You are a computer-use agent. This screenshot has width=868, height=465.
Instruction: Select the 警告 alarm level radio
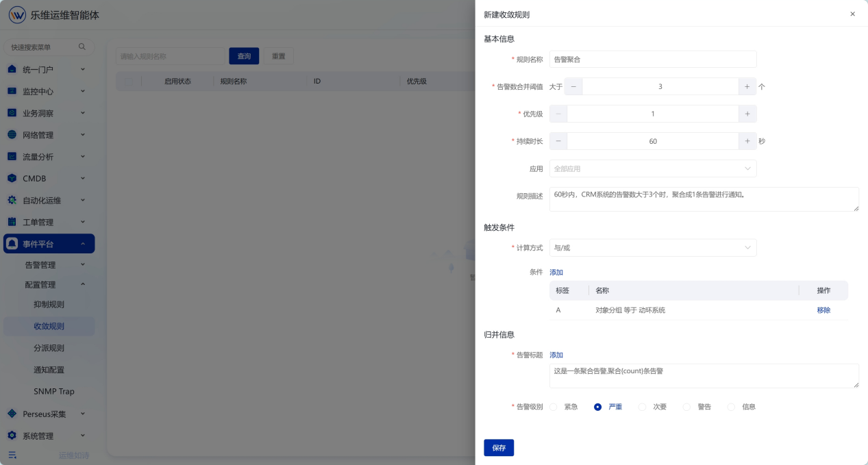point(686,407)
